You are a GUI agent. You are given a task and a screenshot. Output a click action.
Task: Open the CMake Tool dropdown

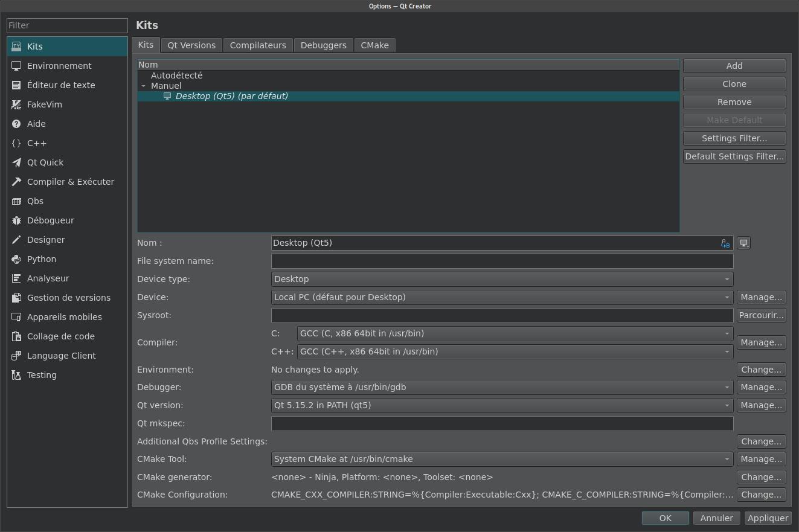502,459
